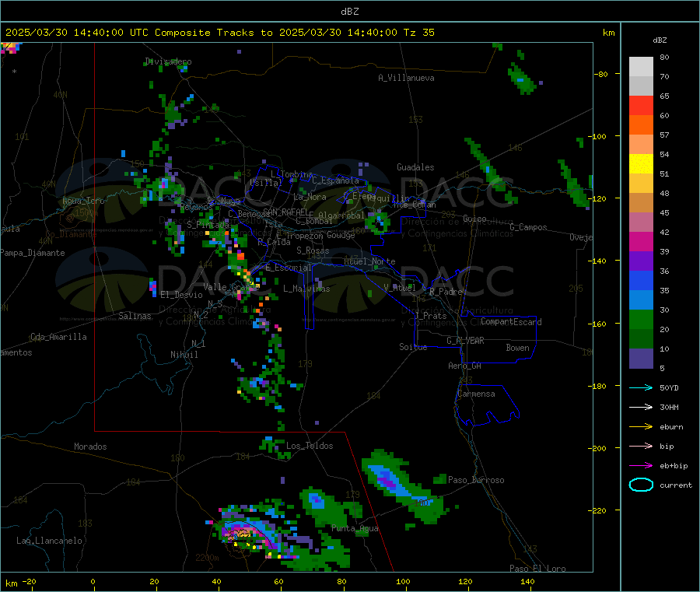Viewport: 700px width, 592px height.
Task: Select the light blue 30-35 dBZ legend swatch
Action: (641, 300)
